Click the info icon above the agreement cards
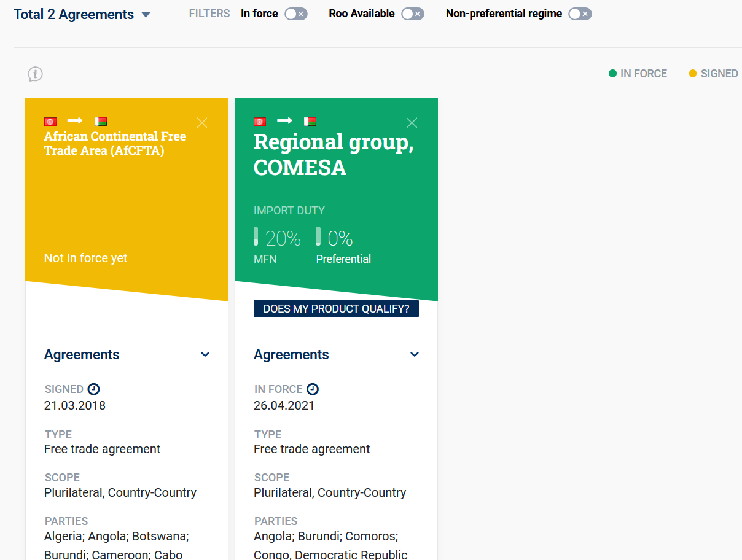Screen dimensions: 742x560 pos(35,74)
